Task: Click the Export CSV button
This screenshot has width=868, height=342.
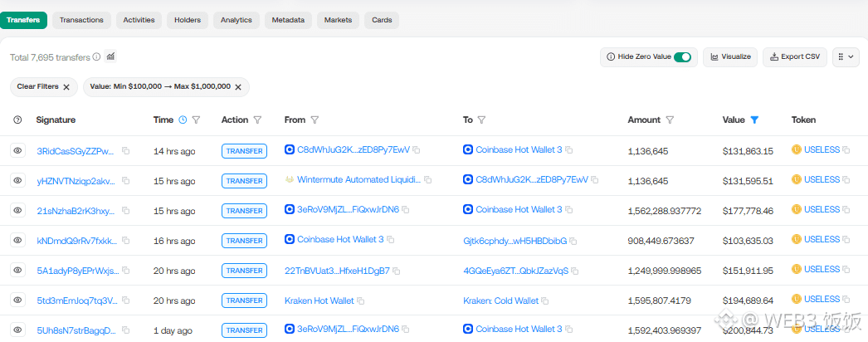Action: [795, 57]
